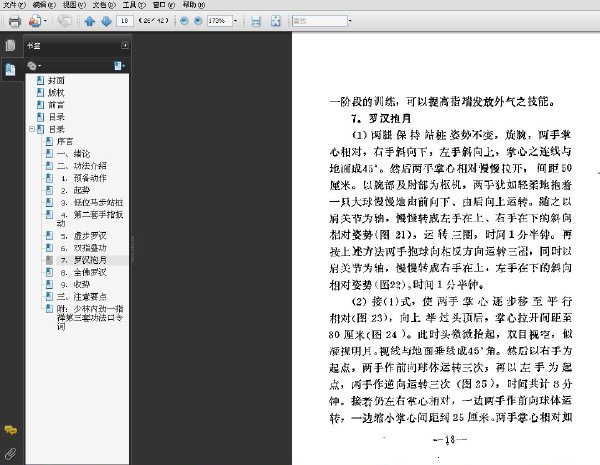Go to previous page with up arrow
Image resolution: width=600 pixels, height=465 pixels.
90,21
